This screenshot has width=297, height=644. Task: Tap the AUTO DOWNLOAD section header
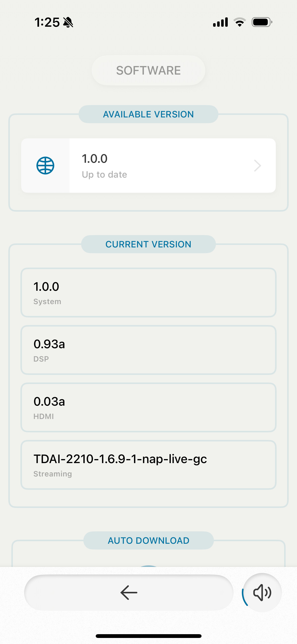[x=148, y=540]
